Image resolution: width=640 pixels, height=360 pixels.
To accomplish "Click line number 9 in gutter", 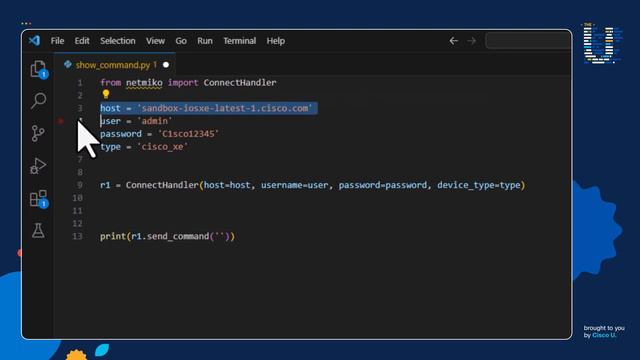I will click(x=80, y=185).
